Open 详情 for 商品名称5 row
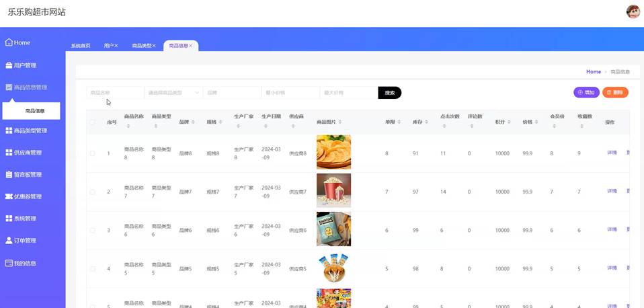Viewport: 644px width, 308px height. point(612,268)
